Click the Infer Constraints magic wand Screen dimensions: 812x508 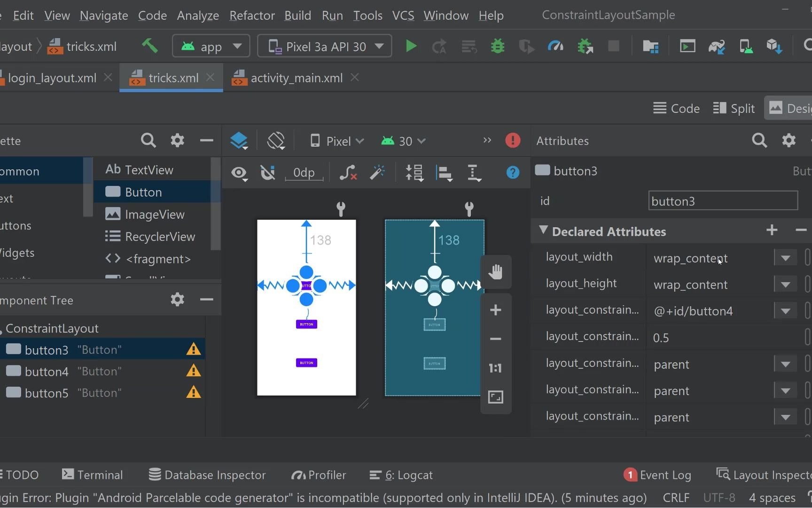tap(377, 173)
